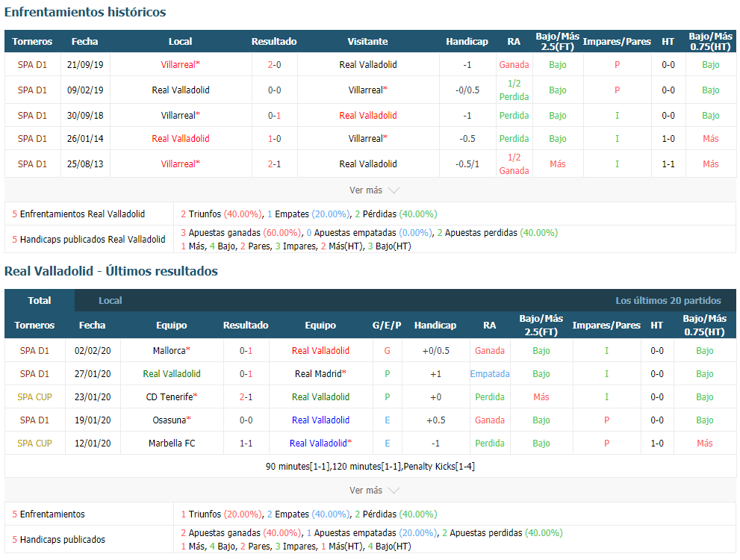Viewport: 740px width, 560px height.
Task: Open Marbella FC team link
Action: [171, 443]
